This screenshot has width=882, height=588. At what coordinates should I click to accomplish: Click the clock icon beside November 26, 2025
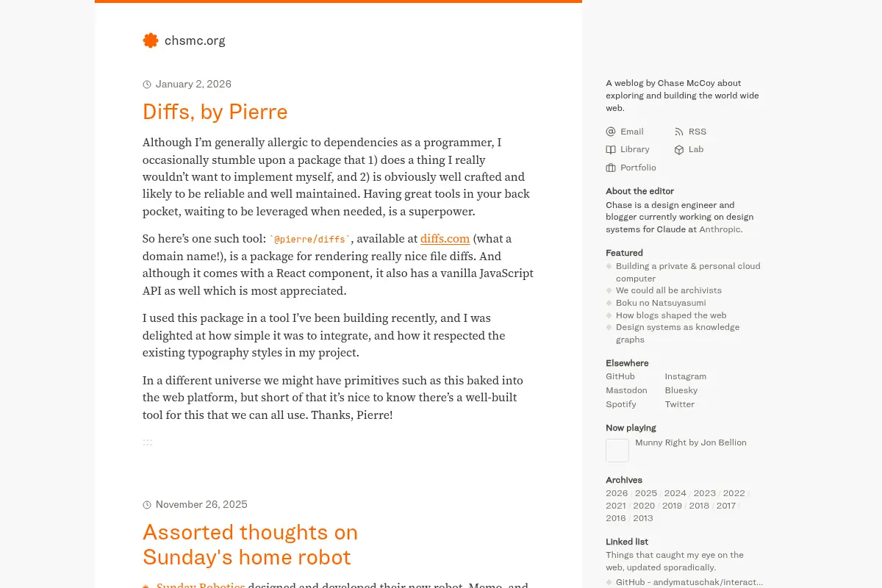(147, 505)
